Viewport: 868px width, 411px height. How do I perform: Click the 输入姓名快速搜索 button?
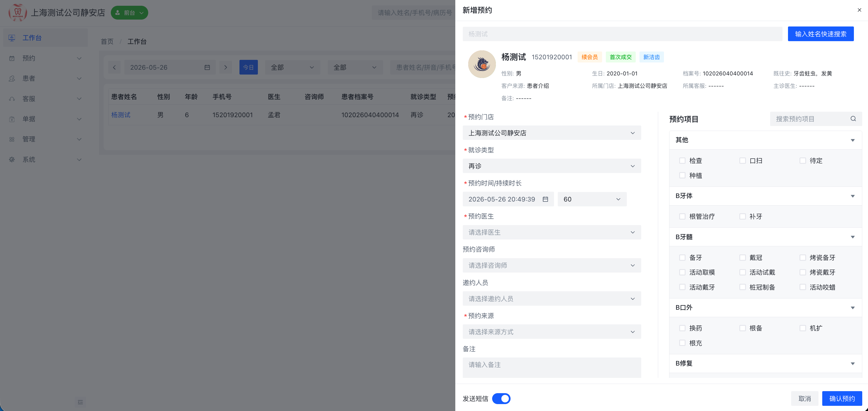point(821,34)
